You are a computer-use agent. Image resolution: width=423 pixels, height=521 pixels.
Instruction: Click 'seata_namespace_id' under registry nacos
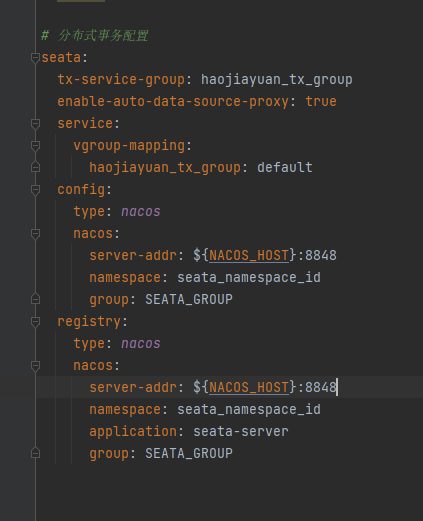click(249, 410)
